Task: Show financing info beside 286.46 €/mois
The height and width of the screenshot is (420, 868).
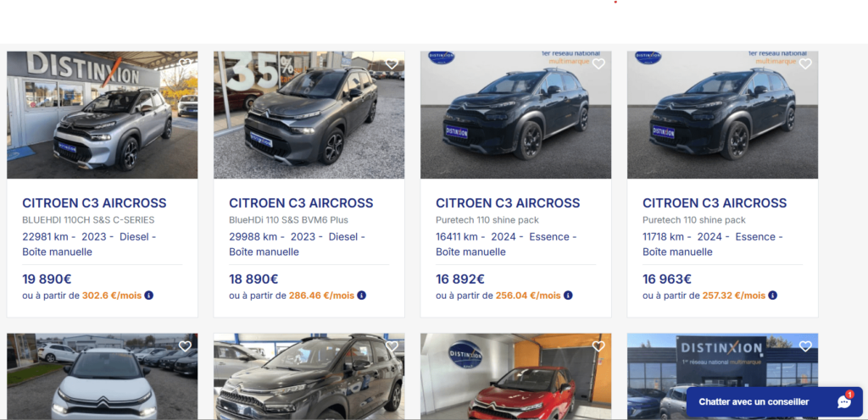Action: point(361,296)
